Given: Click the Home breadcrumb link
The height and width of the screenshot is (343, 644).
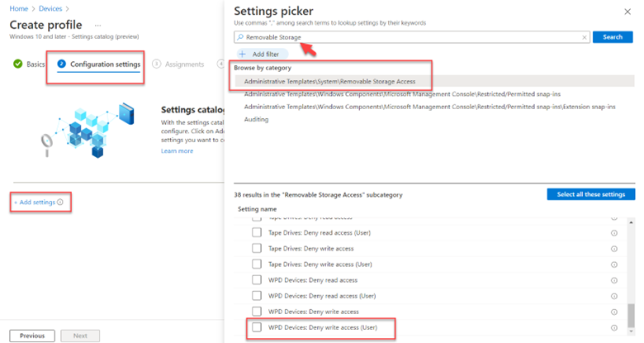Looking at the screenshot, I should tap(18, 8).
